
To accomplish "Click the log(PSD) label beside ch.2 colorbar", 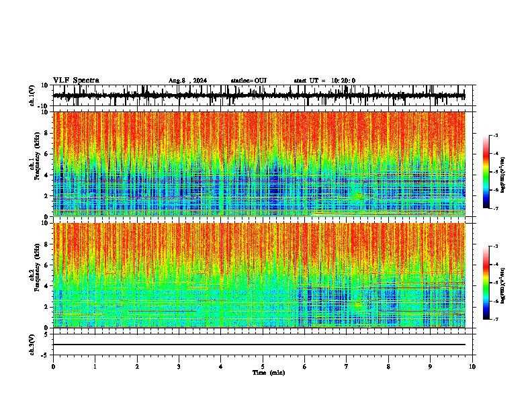I will pyautogui.click(x=502, y=285).
